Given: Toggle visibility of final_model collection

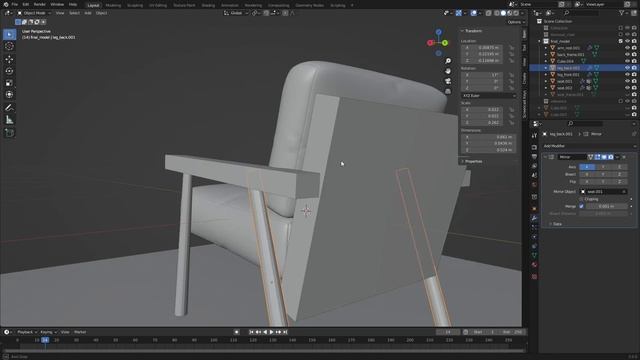Looking at the screenshot, I should pos(627,41).
